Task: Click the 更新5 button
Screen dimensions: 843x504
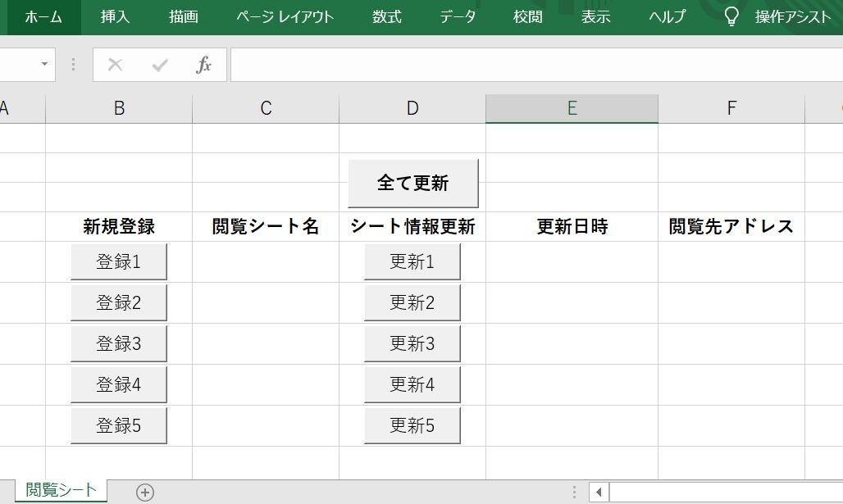Action: [412, 425]
